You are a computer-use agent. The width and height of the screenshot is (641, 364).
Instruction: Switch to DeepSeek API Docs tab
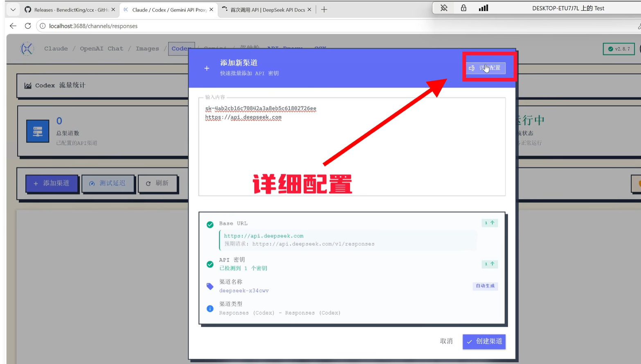click(x=267, y=9)
